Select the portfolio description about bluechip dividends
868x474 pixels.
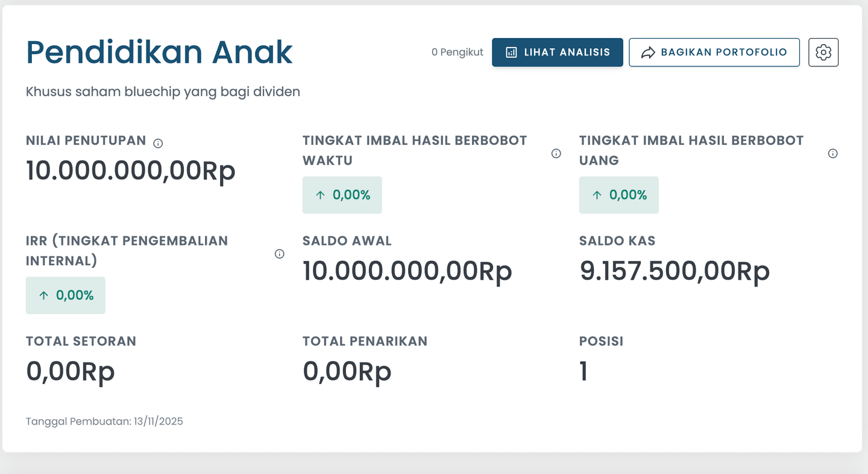pyautogui.click(x=163, y=92)
